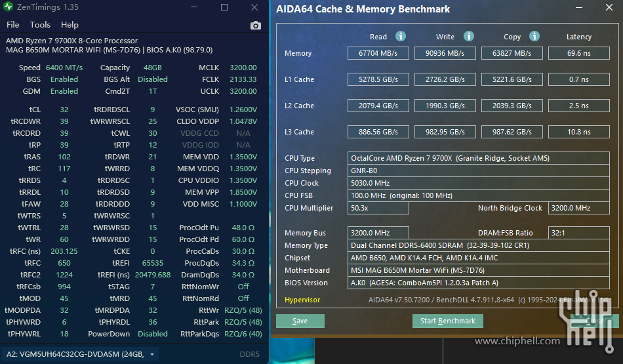Click CPU Type field OctalCore AMD Ryzen
Image resolution: width=623 pixels, height=364 pixels.
coord(478,158)
